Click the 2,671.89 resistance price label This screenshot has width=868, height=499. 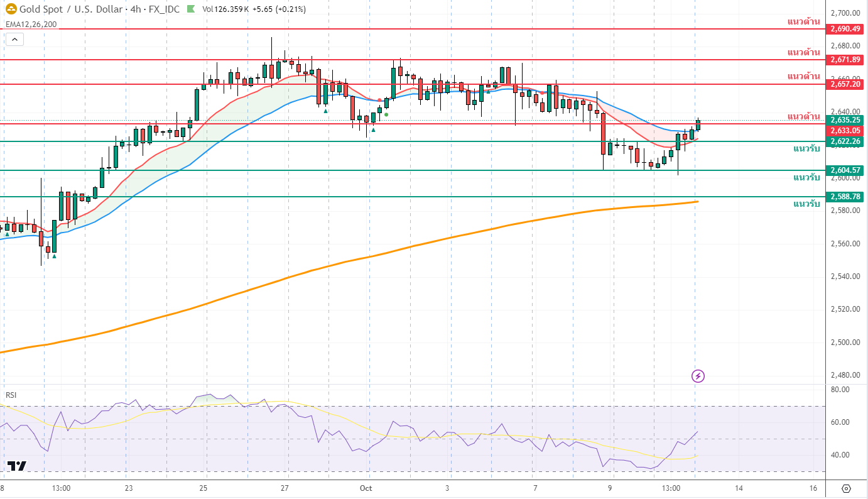[845, 60]
